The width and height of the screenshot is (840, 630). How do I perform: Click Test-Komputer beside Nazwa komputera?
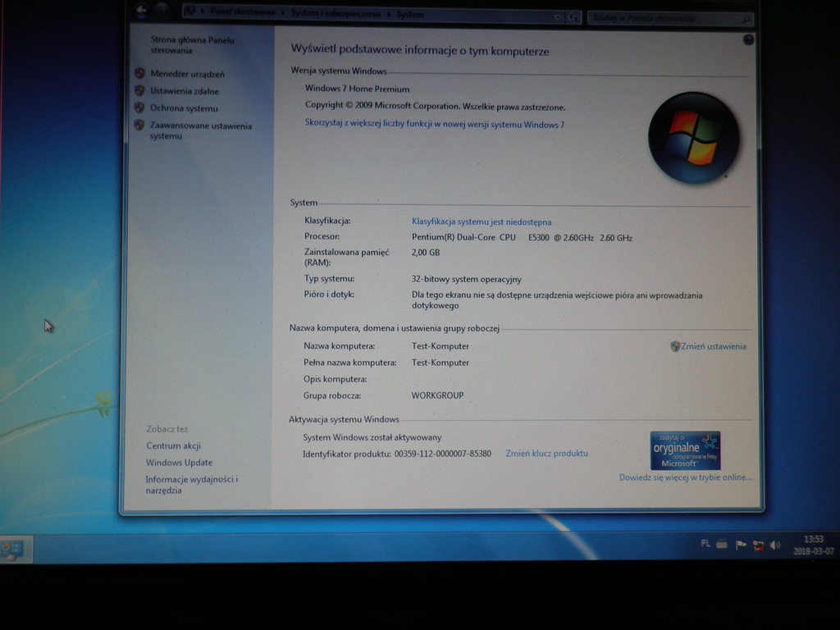[440, 346]
